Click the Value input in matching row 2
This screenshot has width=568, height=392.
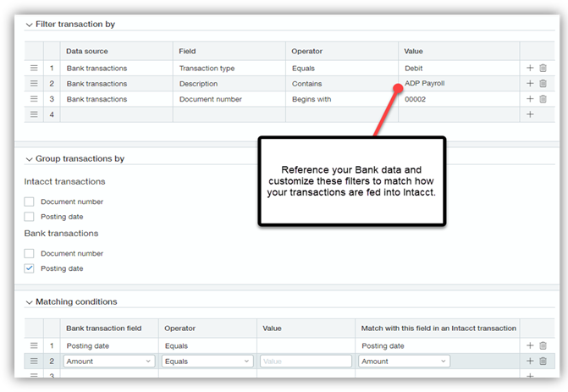click(306, 361)
